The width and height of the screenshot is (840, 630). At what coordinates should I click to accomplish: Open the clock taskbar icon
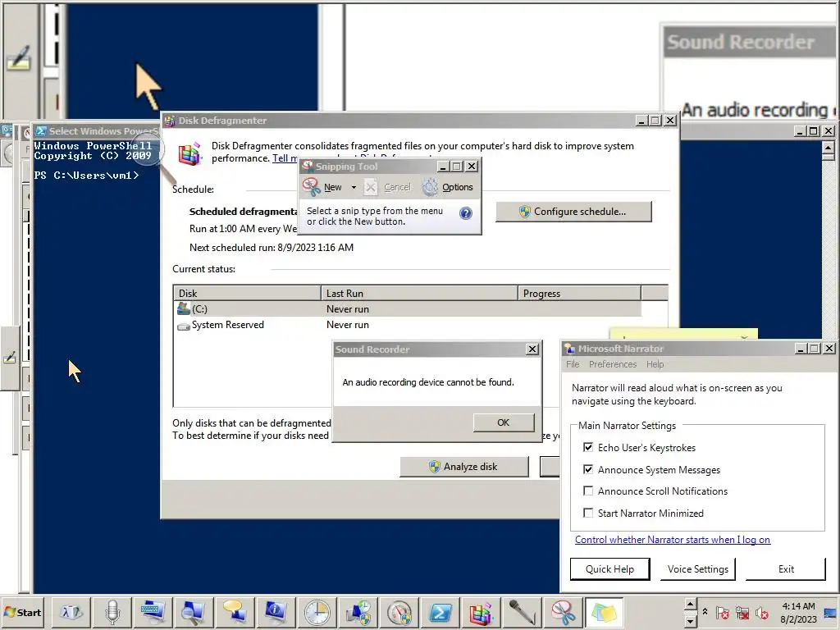click(x=317, y=612)
